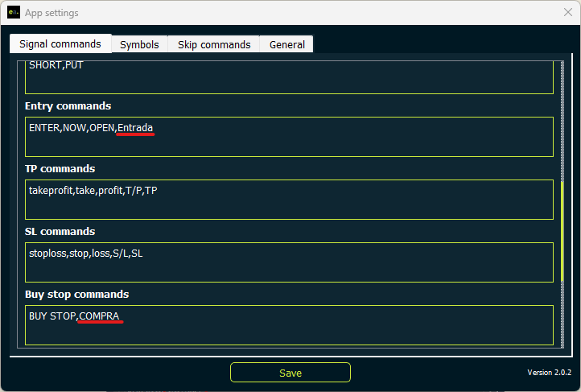Click the app logo icon in title bar
Image resolution: width=581 pixels, height=392 pixels.
click(14, 13)
